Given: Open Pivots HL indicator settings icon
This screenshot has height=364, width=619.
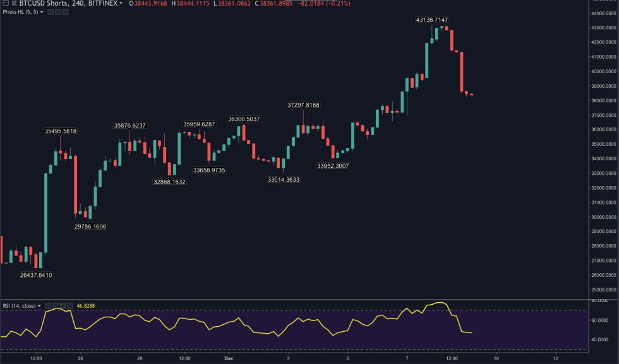Looking at the screenshot, I should (59, 13).
